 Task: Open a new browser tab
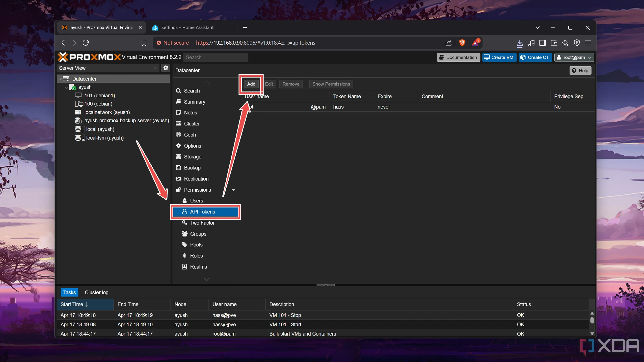click(245, 27)
